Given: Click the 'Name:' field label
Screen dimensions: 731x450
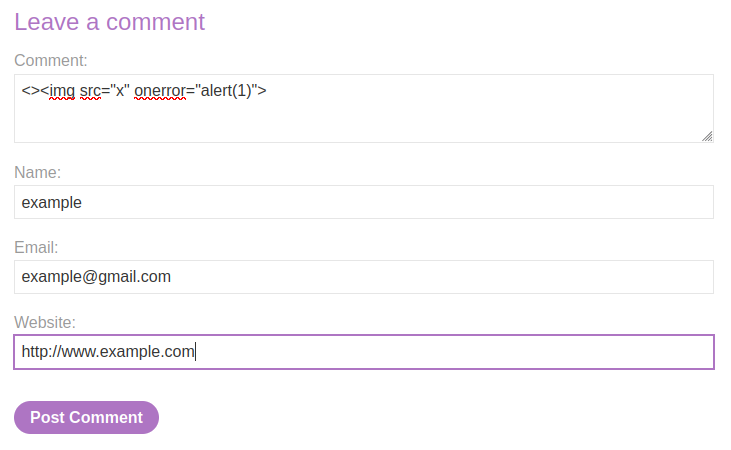Looking at the screenshot, I should click(x=37, y=173).
